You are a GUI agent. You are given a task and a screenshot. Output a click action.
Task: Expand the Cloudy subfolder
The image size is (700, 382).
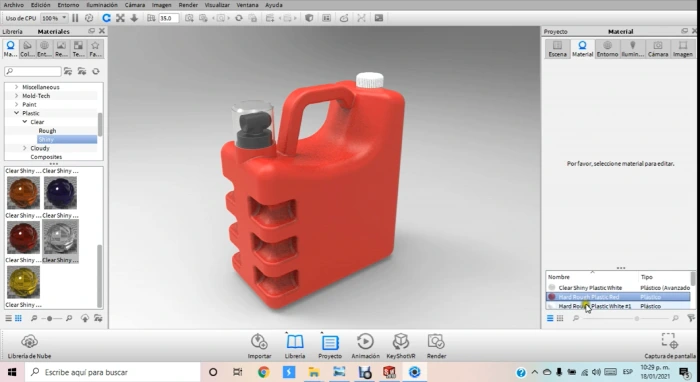(x=25, y=148)
